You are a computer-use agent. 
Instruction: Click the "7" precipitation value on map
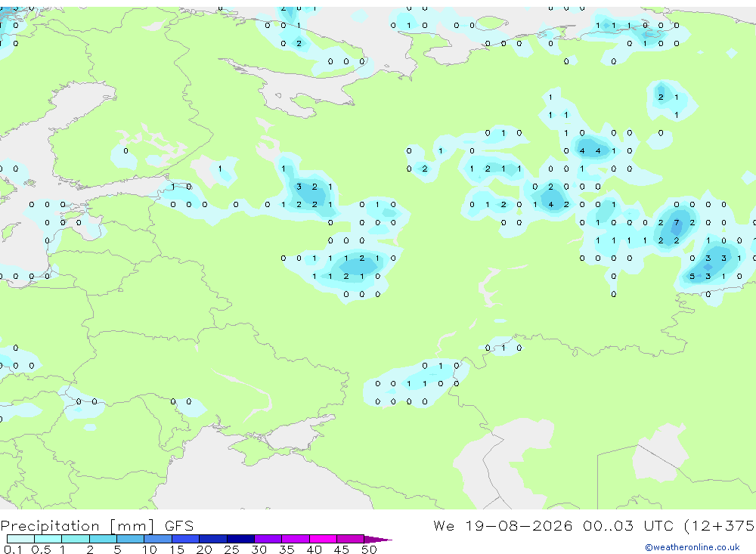click(x=677, y=222)
